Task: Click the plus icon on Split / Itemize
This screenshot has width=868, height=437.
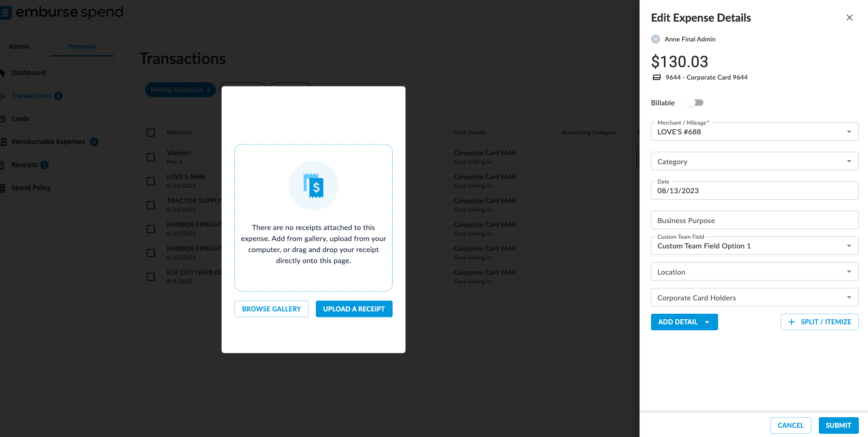Action: click(792, 322)
